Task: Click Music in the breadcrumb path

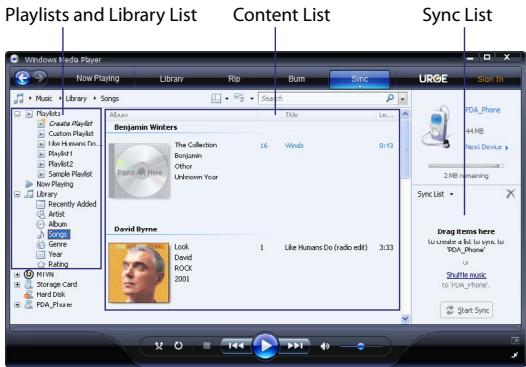Action: [44, 99]
